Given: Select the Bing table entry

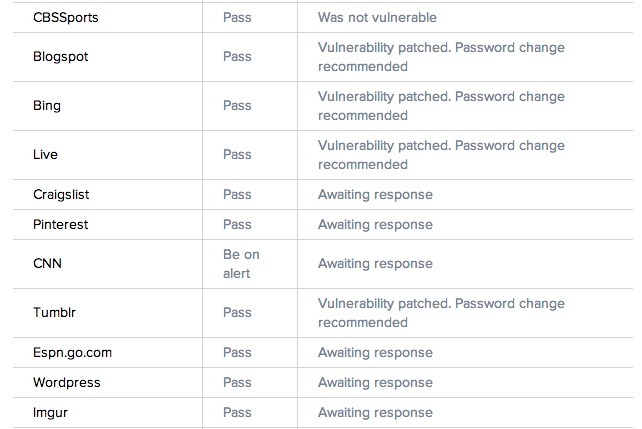Looking at the screenshot, I should click(47, 106).
